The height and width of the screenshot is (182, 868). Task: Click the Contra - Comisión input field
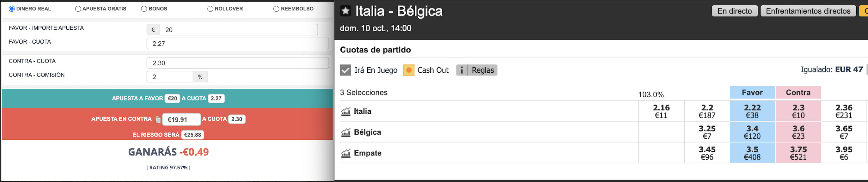[x=170, y=76]
